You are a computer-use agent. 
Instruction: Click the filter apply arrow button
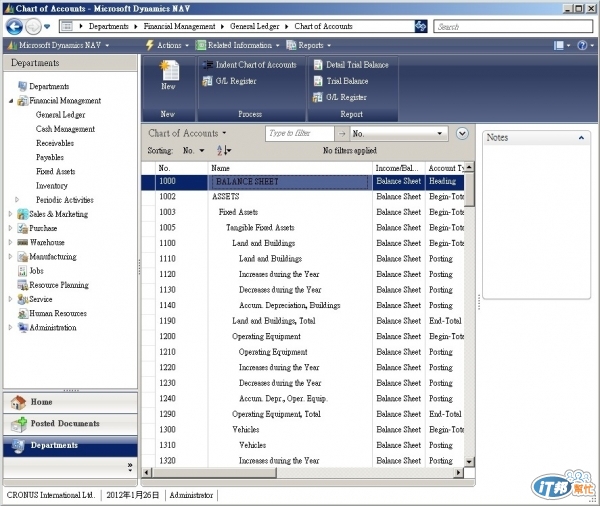click(x=342, y=134)
